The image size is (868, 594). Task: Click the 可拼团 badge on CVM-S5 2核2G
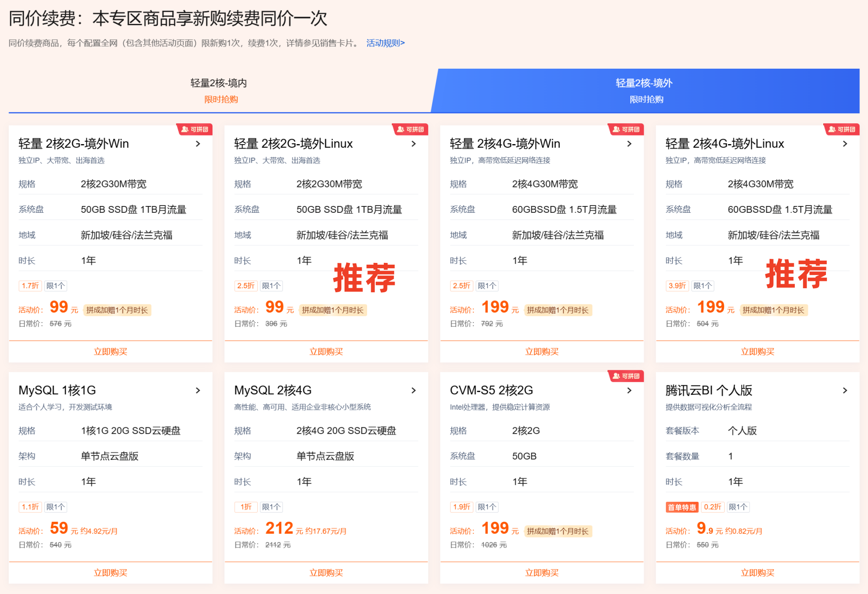pyautogui.click(x=626, y=376)
